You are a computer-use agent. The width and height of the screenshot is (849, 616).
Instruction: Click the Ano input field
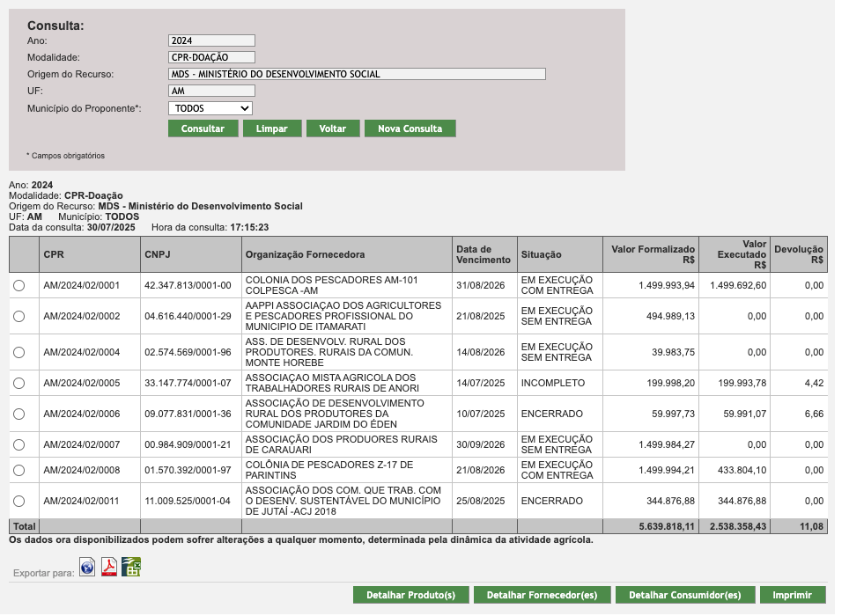211,40
